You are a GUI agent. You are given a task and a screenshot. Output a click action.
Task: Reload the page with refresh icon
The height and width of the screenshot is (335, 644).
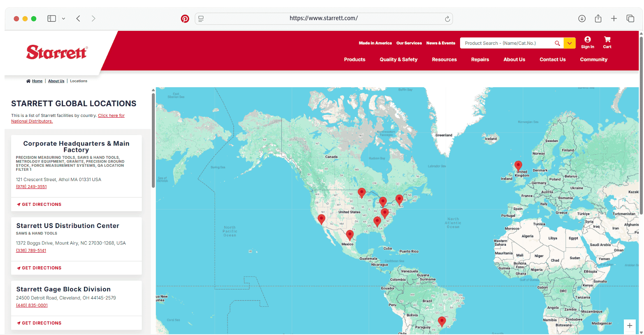447,19
